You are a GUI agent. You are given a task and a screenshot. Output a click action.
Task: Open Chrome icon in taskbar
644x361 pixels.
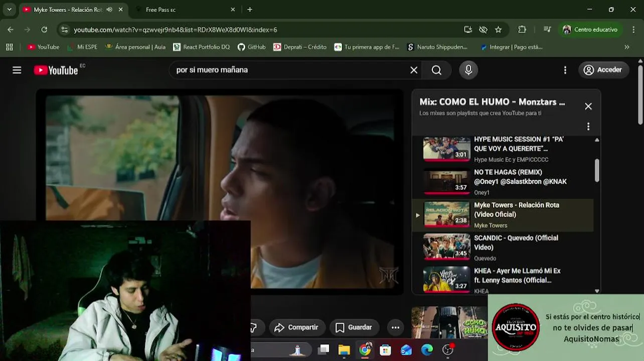pos(365,349)
